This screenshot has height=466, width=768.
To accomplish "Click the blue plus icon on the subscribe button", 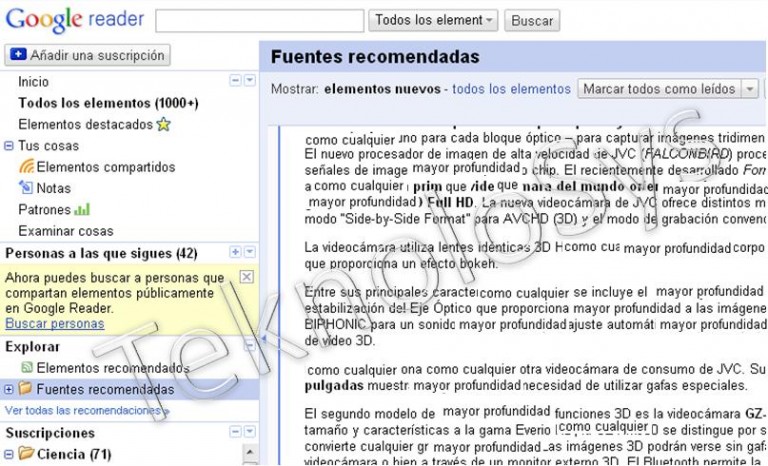I will point(18,54).
